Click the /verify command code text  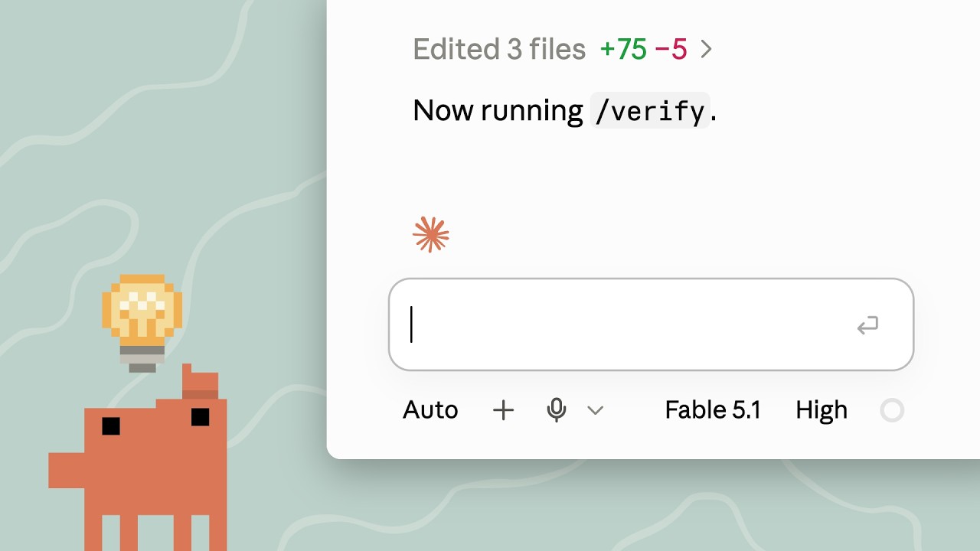point(650,111)
